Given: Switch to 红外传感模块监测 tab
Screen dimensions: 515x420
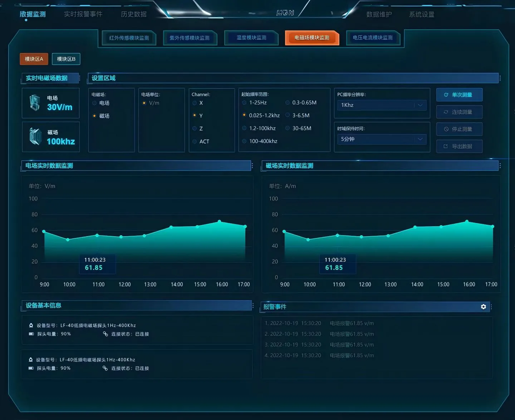Looking at the screenshot, I should (x=129, y=38).
